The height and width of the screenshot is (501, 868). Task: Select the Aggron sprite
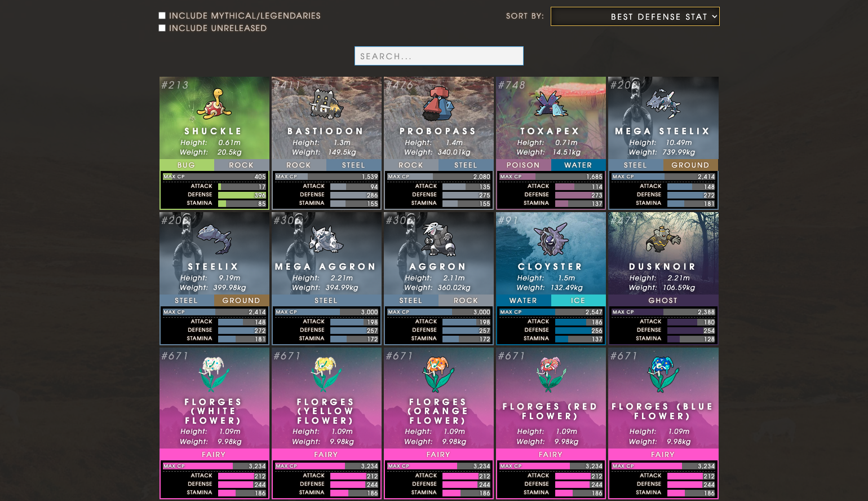coord(439,239)
